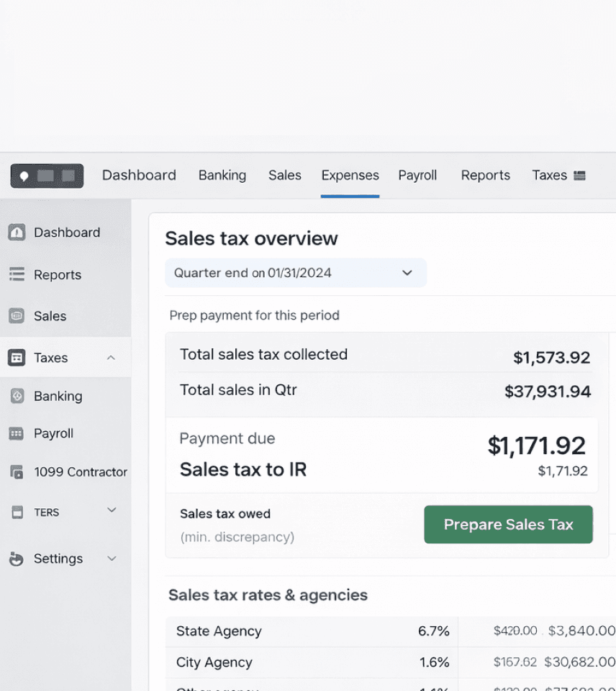Open the Banking tab in top navigation

tap(222, 176)
